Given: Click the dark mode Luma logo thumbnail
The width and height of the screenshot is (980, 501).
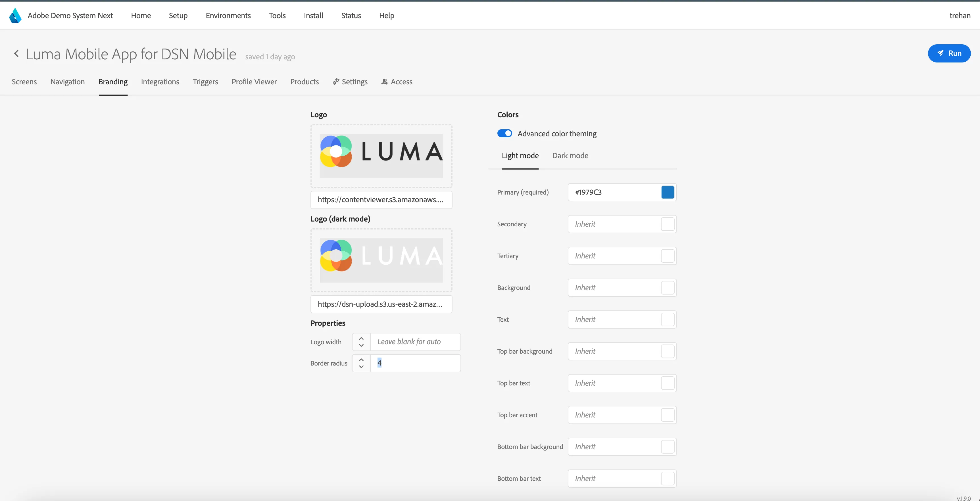Looking at the screenshot, I should coord(381,260).
